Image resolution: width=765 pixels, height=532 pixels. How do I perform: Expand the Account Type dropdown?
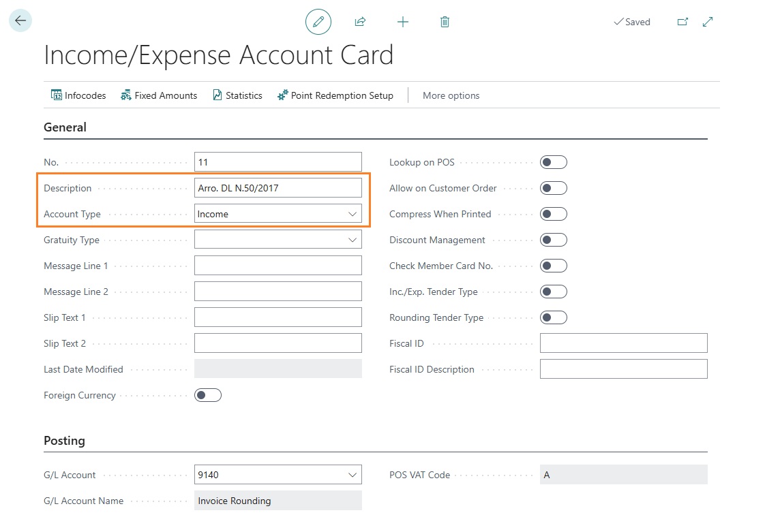352,214
